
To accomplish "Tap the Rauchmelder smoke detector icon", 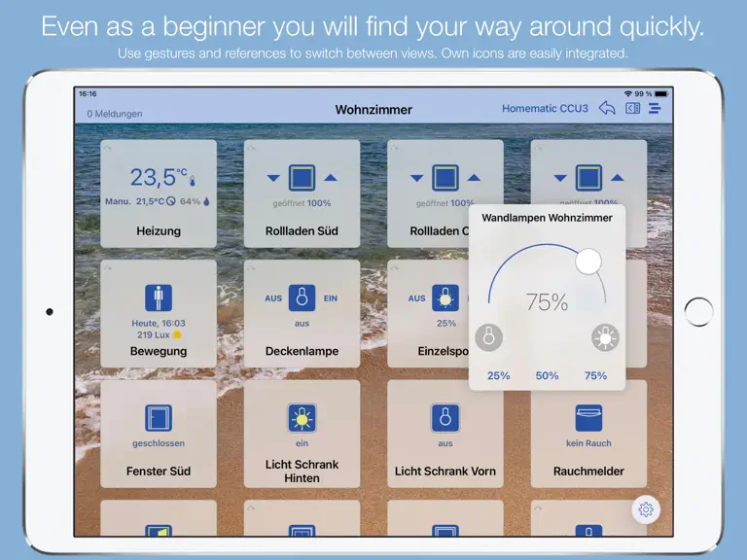I will 588,418.
